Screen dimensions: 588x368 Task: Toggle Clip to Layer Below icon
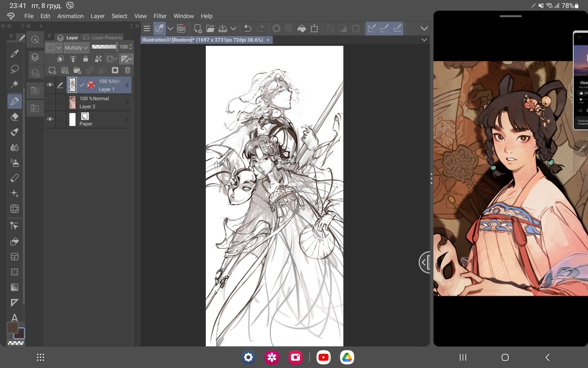tap(60, 59)
